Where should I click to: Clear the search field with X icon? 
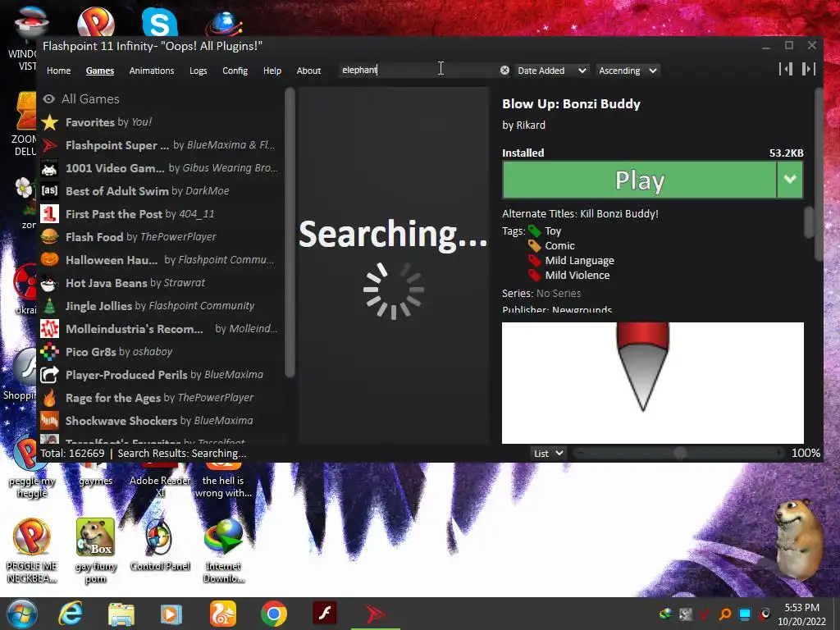pos(504,71)
